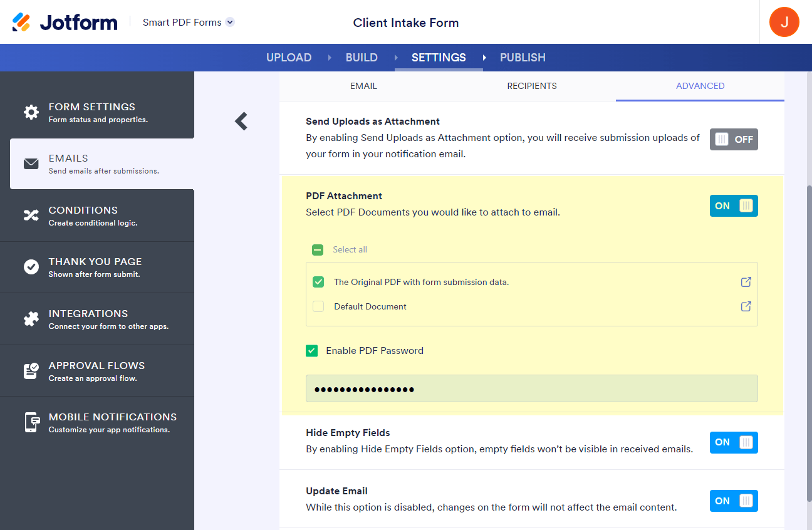
Task: Click the Jotform logo
Action: pos(65,23)
